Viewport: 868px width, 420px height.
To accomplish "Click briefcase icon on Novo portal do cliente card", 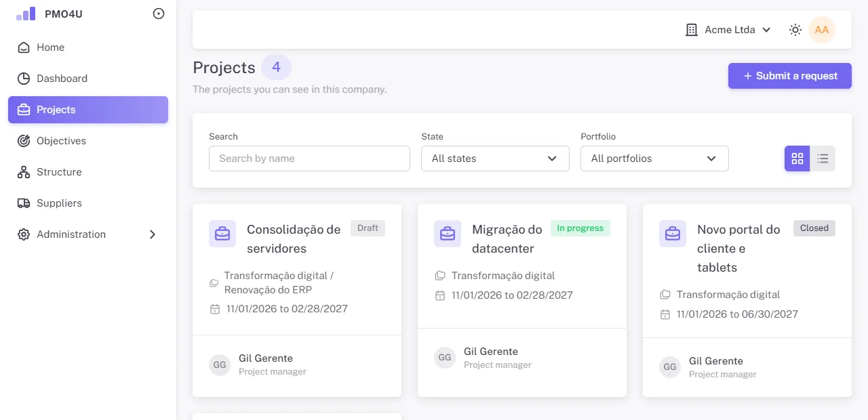I will pos(673,234).
